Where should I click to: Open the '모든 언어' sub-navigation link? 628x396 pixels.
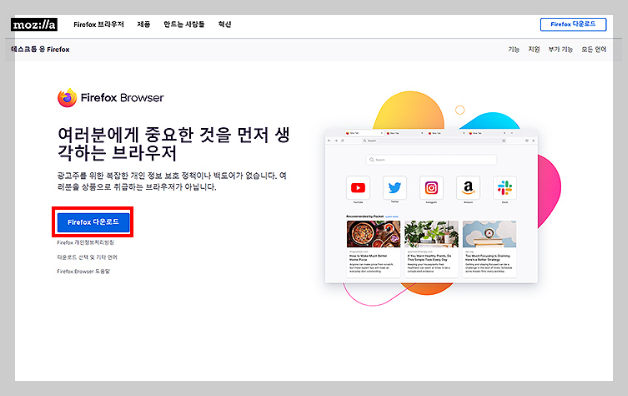pyautogui.click(x=594, y=49)
